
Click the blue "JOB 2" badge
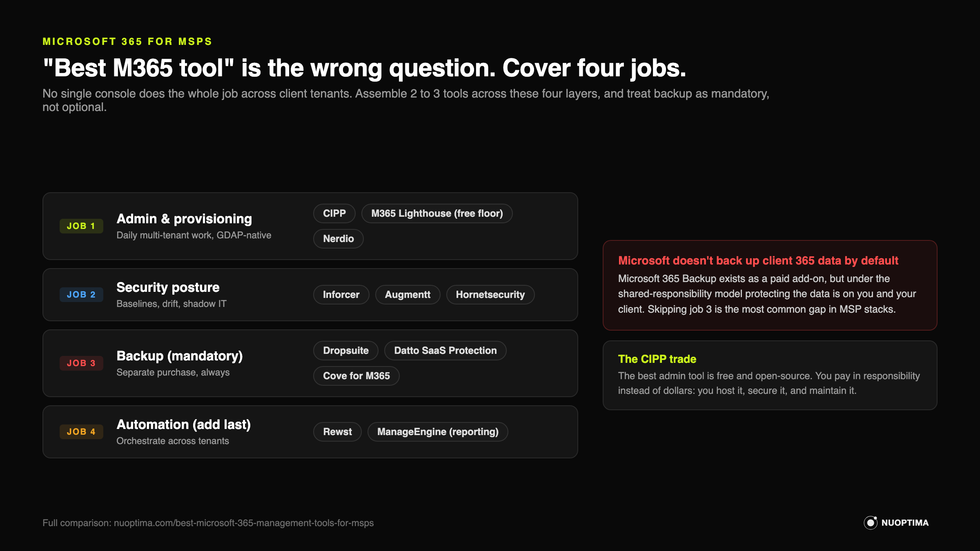point(81,295)
